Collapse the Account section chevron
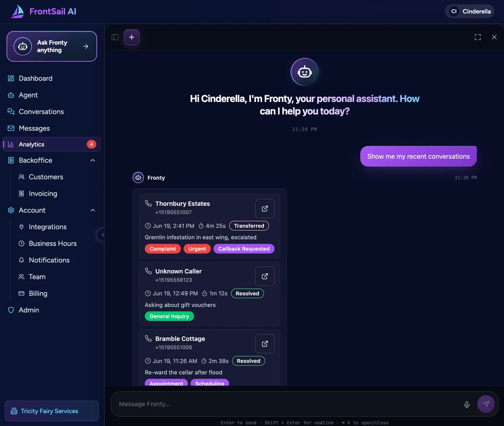Image resolution: width=504 pixels, height=426 pixels. tap(93, 210)
